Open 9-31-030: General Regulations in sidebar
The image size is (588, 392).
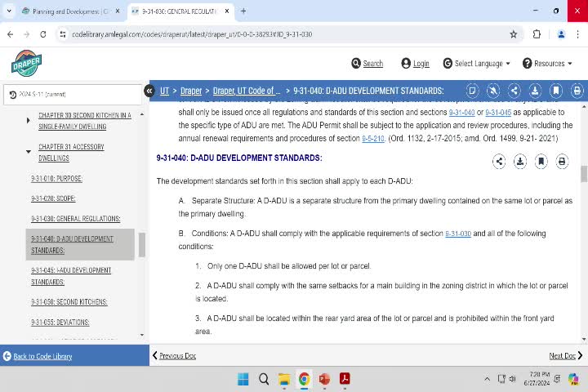(x=76, y=219)
